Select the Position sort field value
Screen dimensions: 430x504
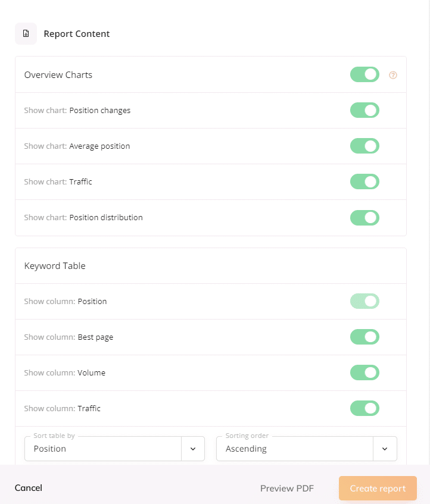tap(103, 449)
